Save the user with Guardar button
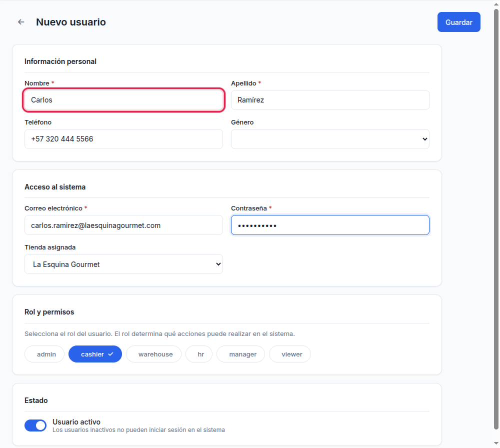The image size is (500, 448). tap(459, 22)
